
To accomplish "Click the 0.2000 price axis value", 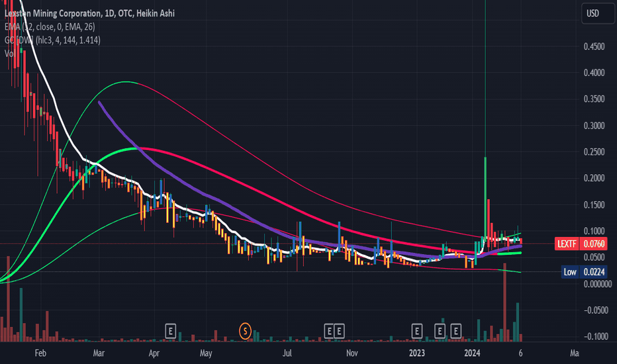I will pos(594,178).
